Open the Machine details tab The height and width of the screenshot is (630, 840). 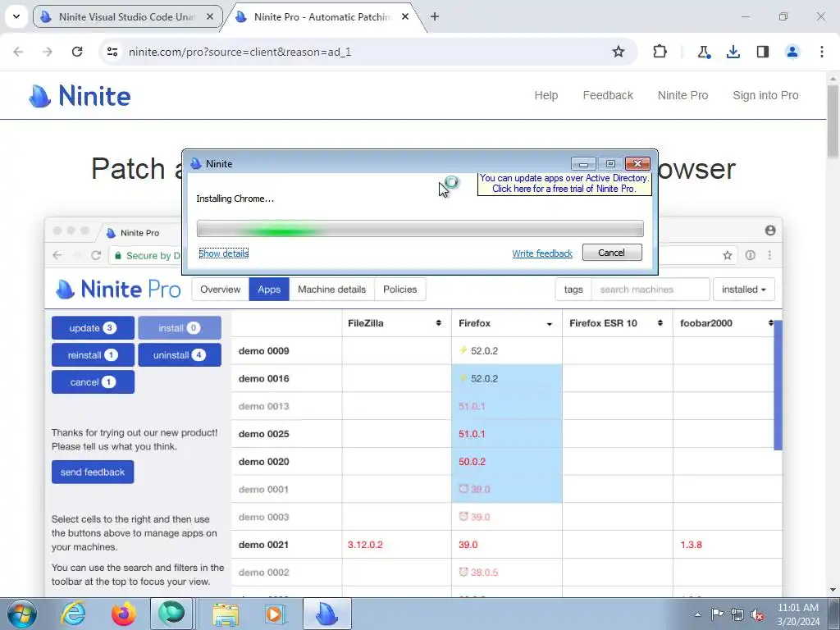pyautogui.click(x=331, y=290)
